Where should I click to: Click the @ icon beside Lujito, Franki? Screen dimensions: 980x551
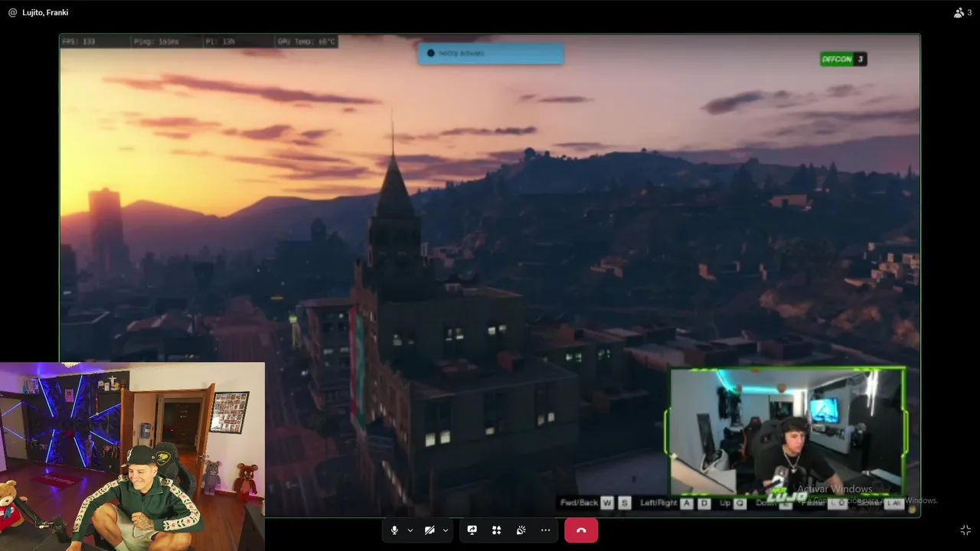point(12,12)
